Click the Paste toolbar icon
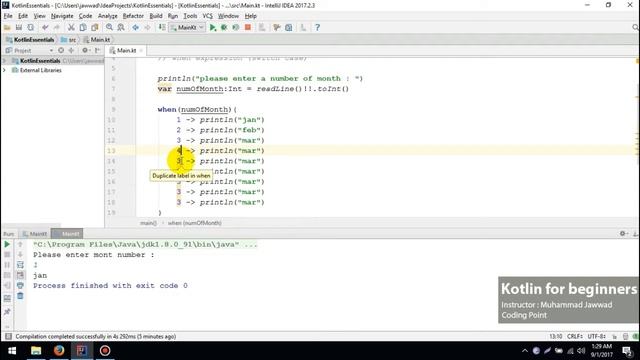Image resolution: width=640 pixels, height=360 pixels. (95, 27)
